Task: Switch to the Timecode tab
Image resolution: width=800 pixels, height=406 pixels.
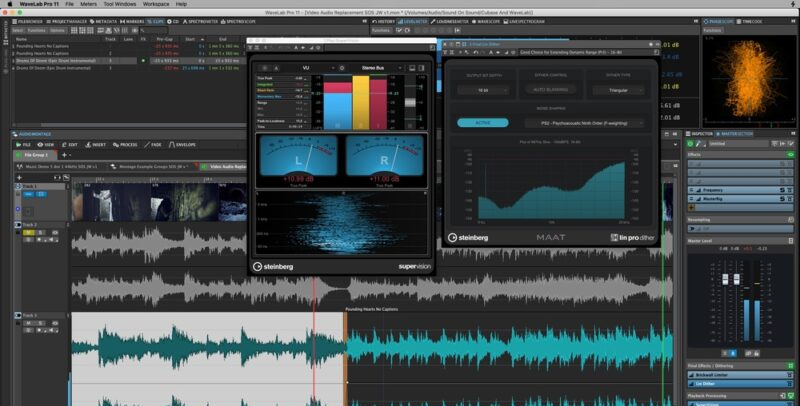Action: click(749, 21)
